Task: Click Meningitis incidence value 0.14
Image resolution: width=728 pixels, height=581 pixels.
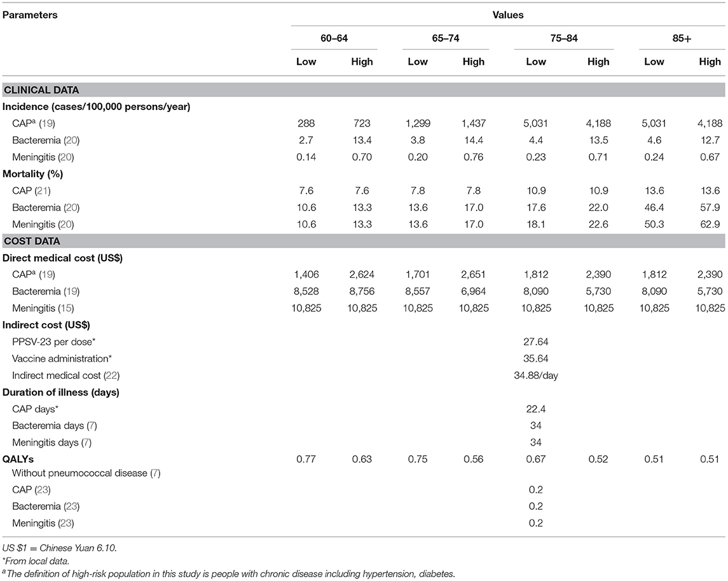Action: click(306, 157)
